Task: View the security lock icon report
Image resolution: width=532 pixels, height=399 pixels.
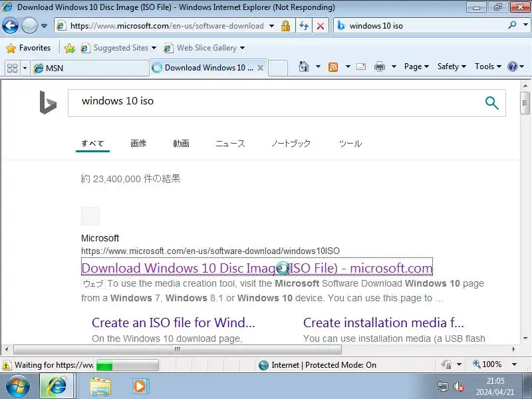Action: (286, 26)
